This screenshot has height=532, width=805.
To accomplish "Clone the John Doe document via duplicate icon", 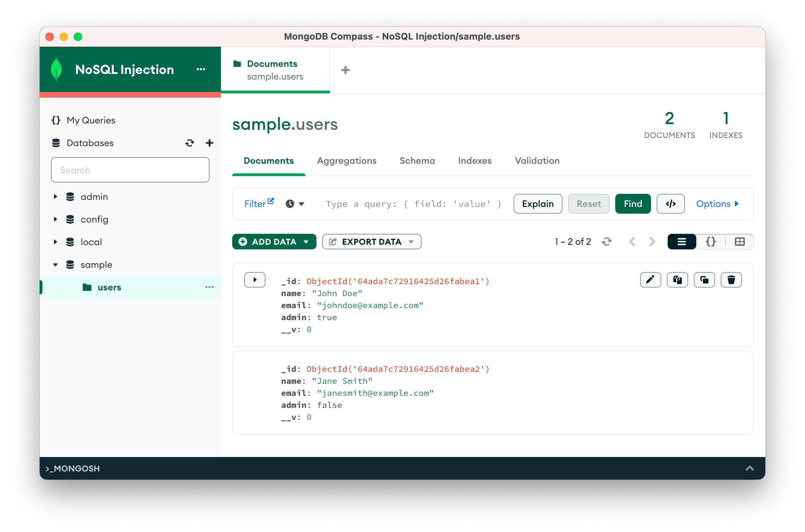I will 704,280.
